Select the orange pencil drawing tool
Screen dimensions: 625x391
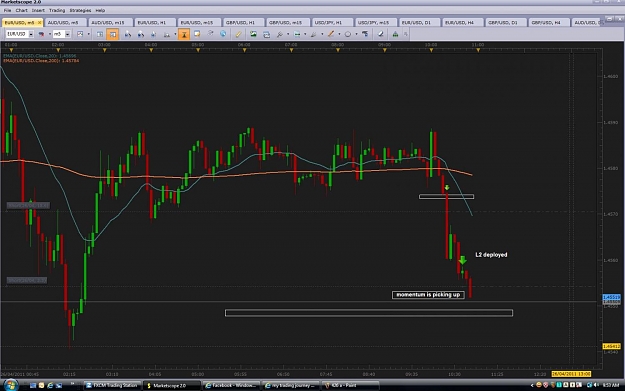[331, 34]
